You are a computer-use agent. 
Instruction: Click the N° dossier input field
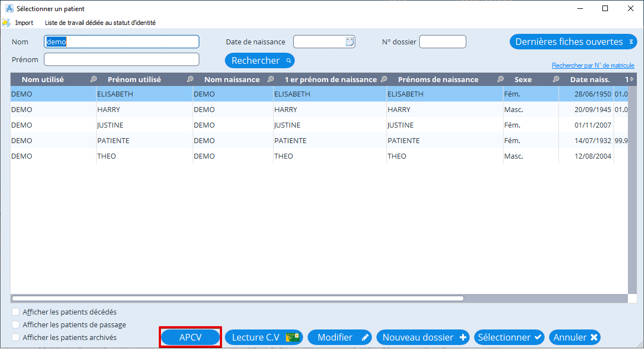coord(442,42)
